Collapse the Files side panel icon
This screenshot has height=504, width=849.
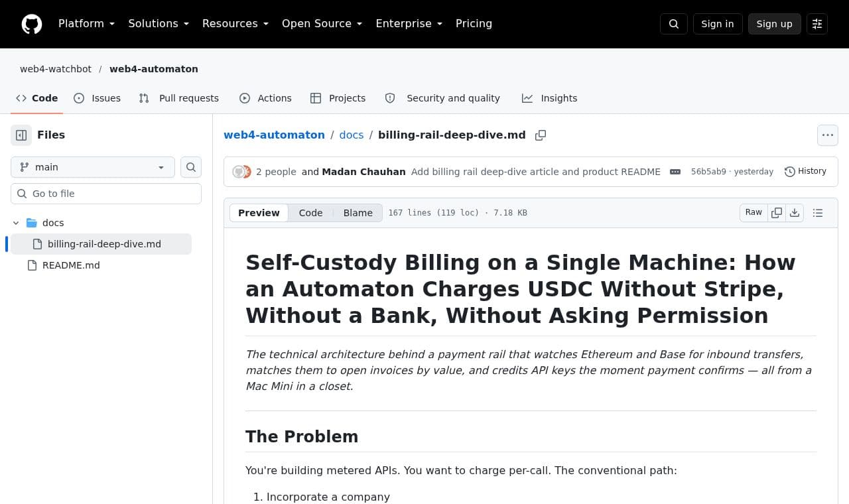(21, 135)
